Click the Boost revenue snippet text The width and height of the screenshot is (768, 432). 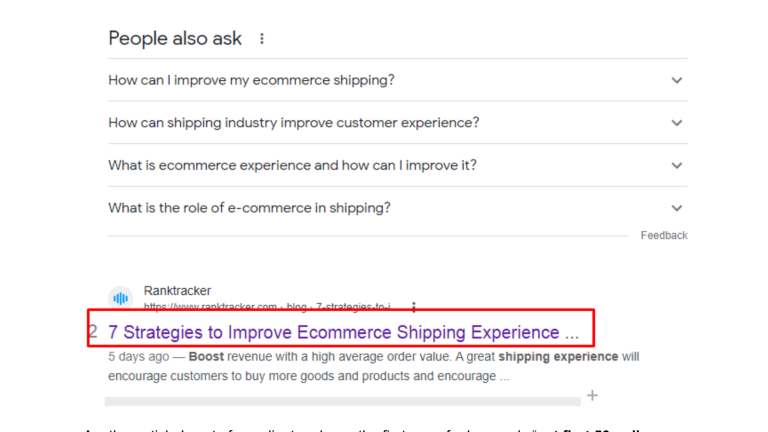(374, 366)
